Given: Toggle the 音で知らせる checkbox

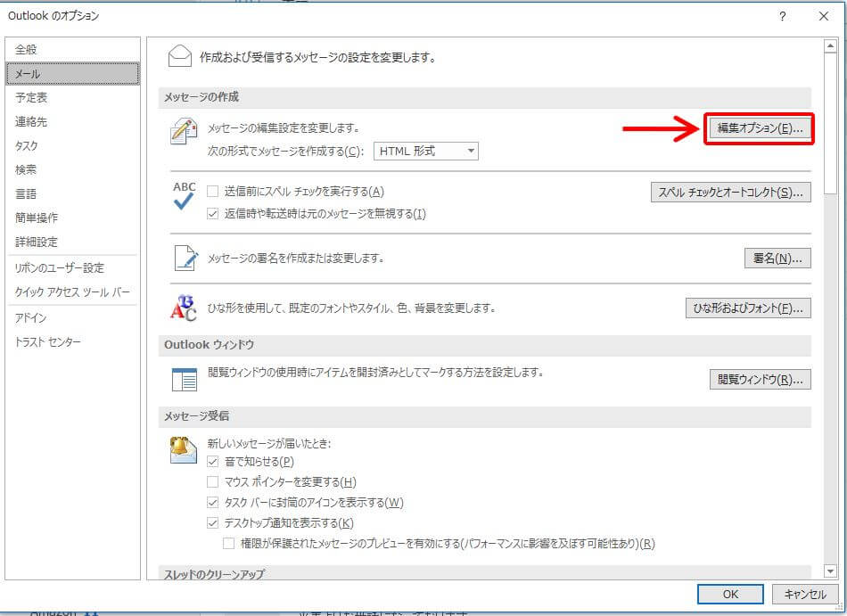Looking at the screenshot, I should pyautogui.click(x=213, y=462).
